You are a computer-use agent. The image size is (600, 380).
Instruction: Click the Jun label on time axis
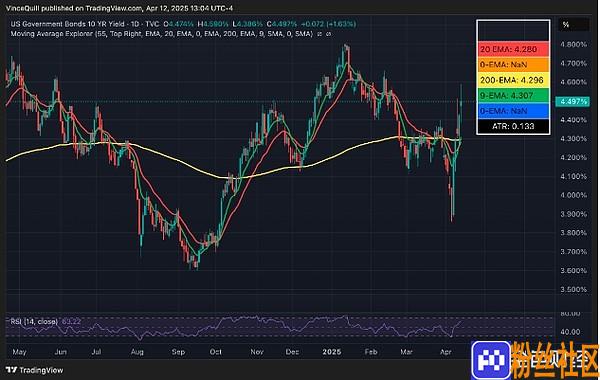60,352
